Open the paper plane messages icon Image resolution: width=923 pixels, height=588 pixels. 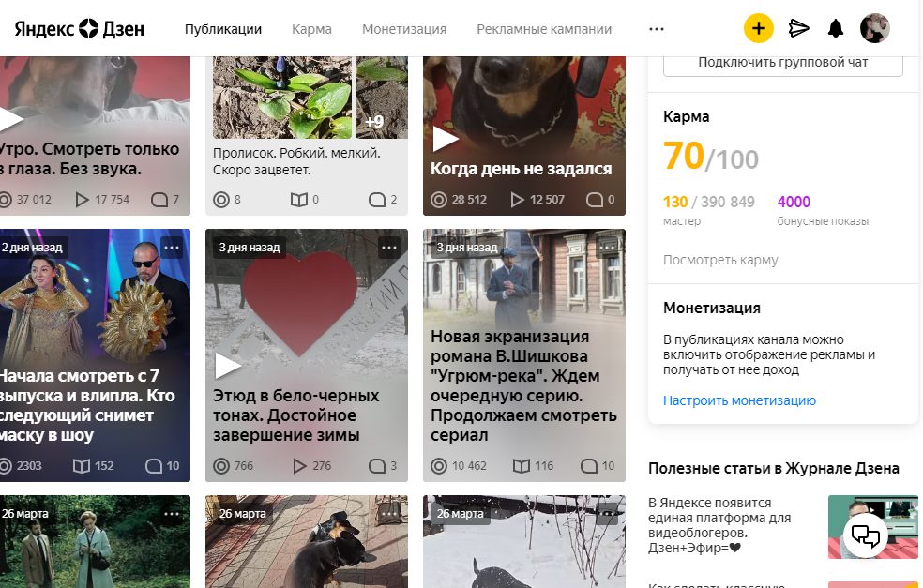pos(798,28)
